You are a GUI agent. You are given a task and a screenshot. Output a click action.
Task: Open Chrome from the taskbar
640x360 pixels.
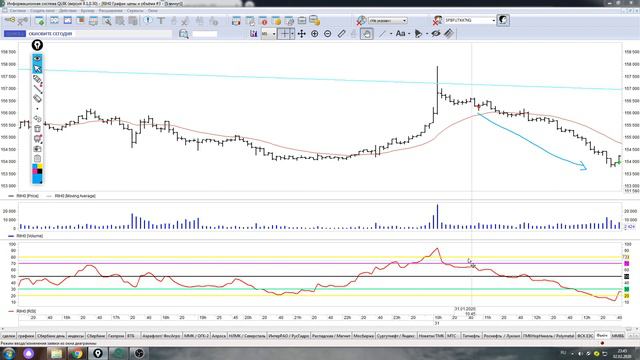point(77,353)
